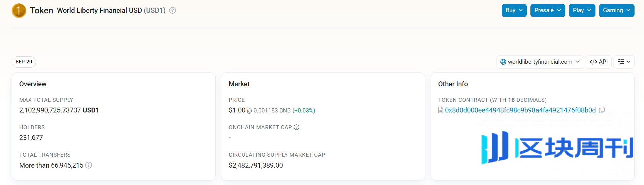Click the globe icon for worldlibertyfinancial.com
The image size is (644, 185).
[503, 62]
